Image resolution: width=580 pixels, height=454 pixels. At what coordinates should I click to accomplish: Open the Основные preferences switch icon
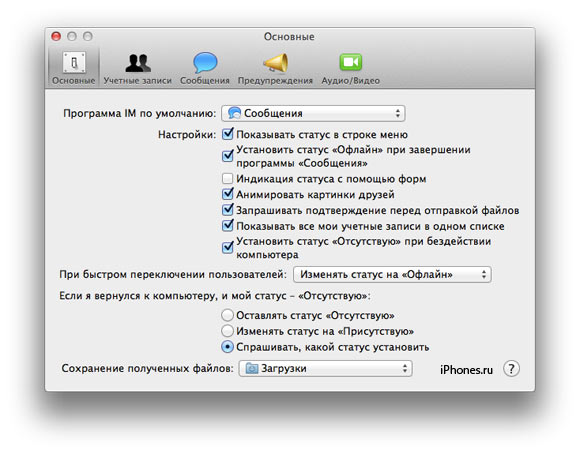74,62
